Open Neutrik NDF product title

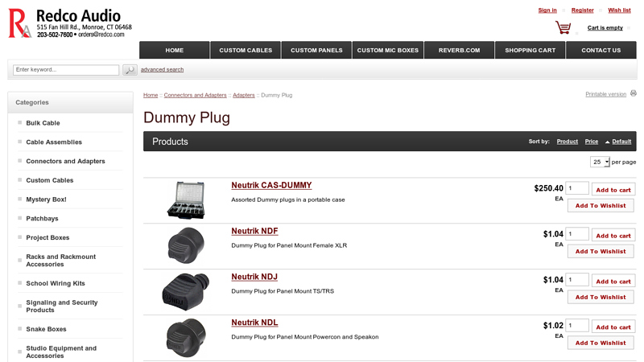pos(254,232)
